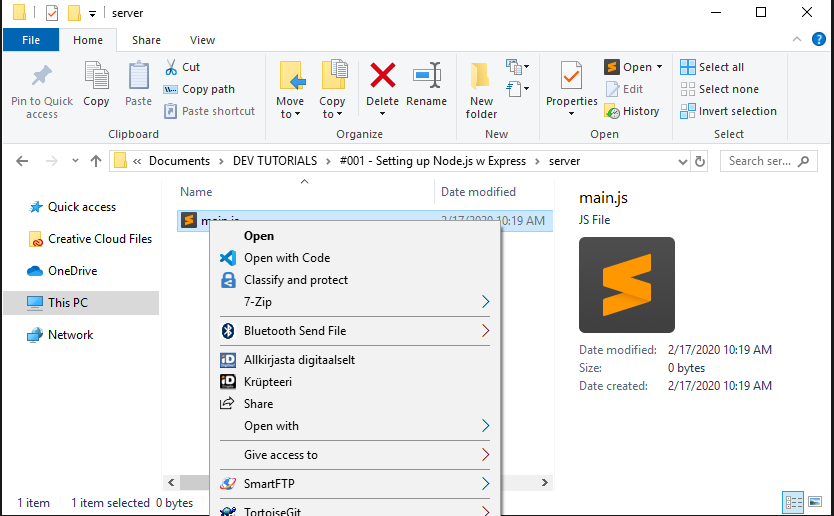Image resolution: width=834 pixels, height=516 pixels.
Task: Click Invert selection in Select group
Action: [728, 111]
